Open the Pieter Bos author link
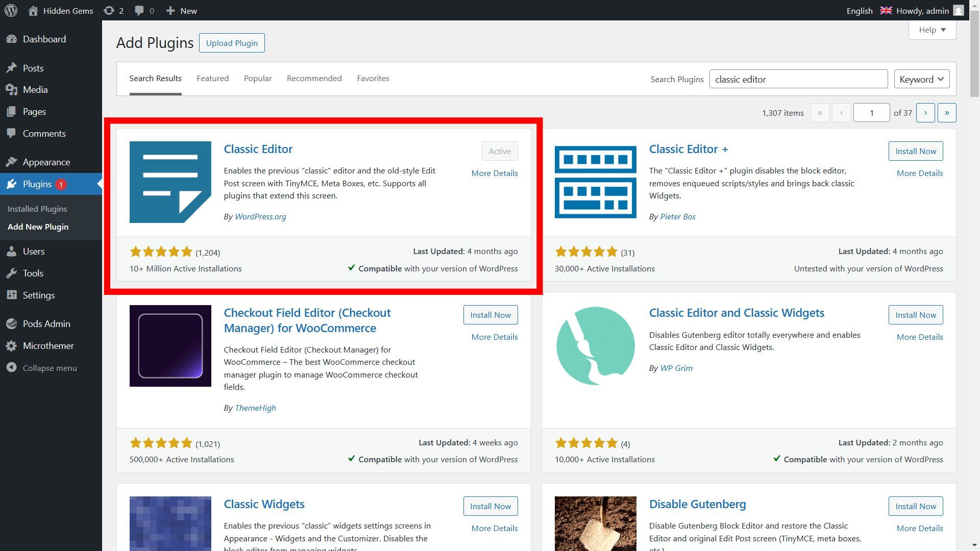Viewport: 980px width, 551px height. [x=677, y=217]
